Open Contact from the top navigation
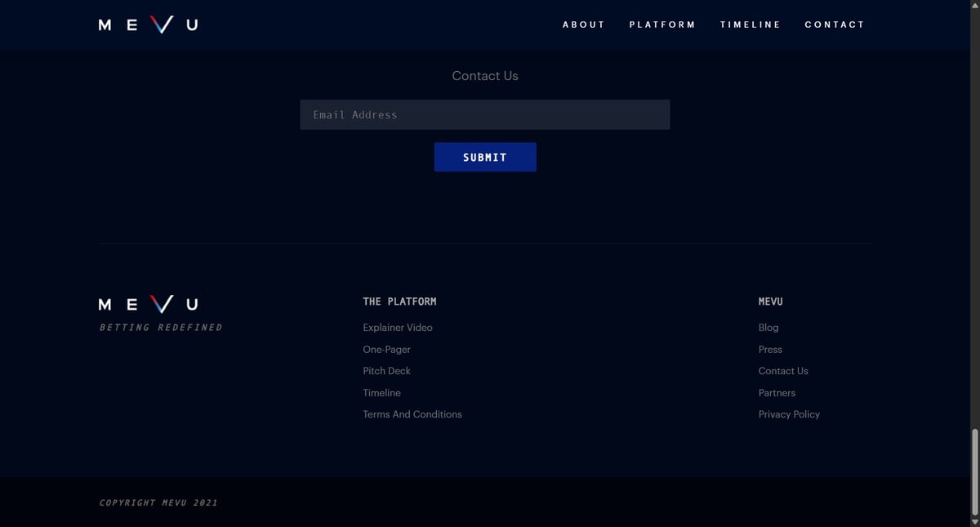Viewport: 980px width, 527px height. click(x=834, y=25)
